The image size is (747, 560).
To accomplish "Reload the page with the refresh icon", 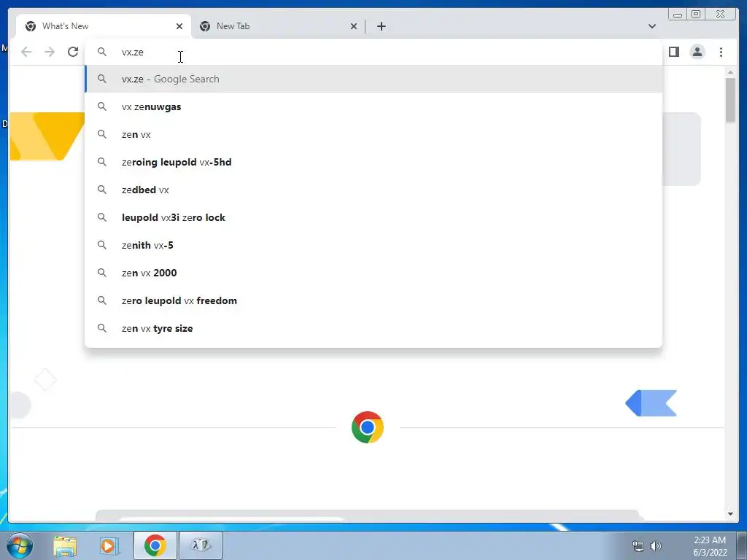I will 73,52.
